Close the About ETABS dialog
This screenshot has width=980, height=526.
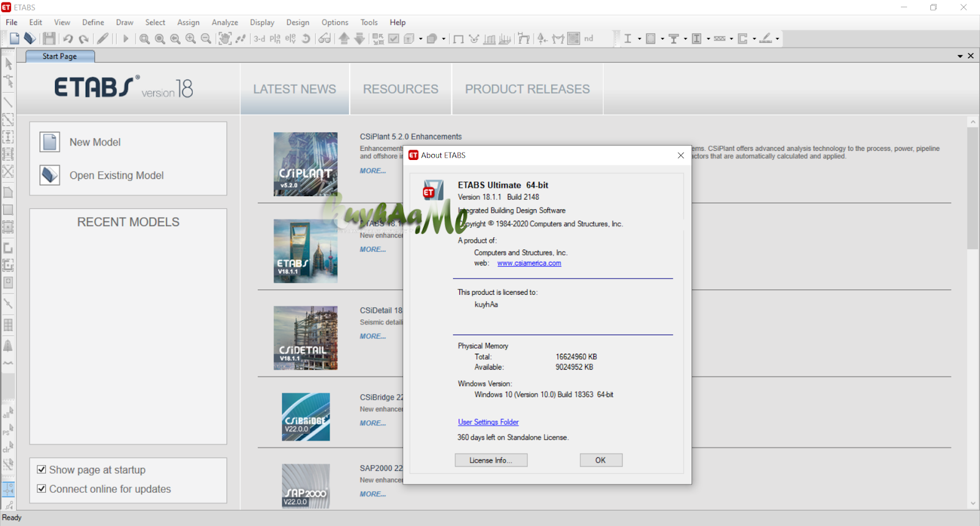(x=680, y=156)
